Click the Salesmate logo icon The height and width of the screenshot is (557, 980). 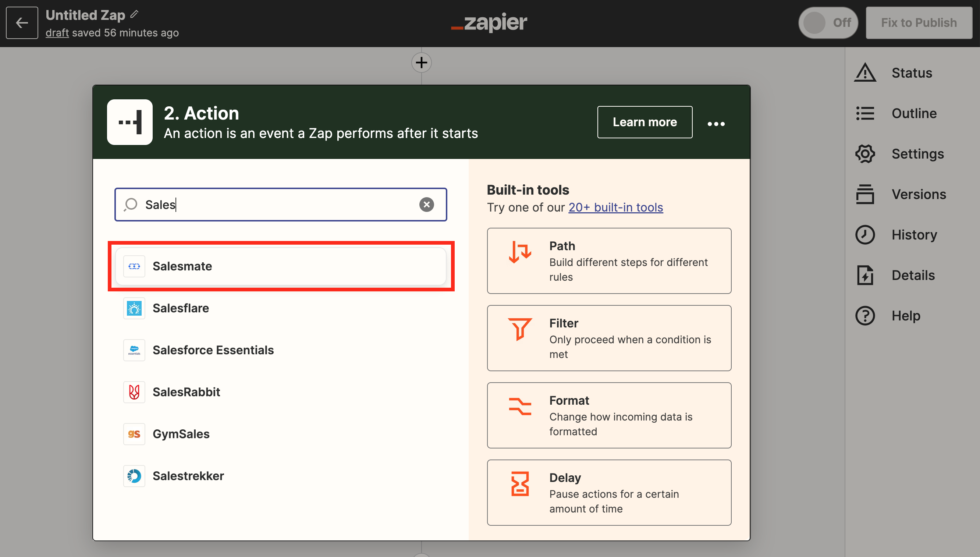134,266
